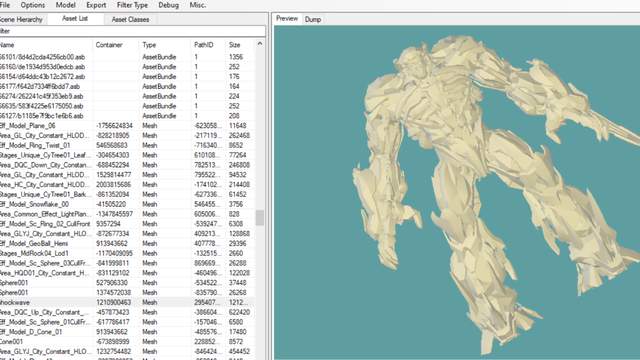
Task: Click the asset list scrollbar thumb
Action: [260, 218]
